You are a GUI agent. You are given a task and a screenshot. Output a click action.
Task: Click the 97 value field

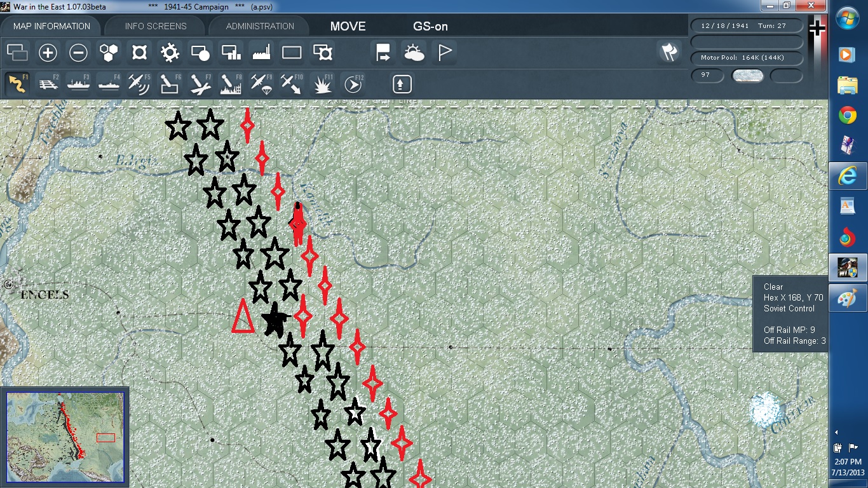[x=709, y=75]
